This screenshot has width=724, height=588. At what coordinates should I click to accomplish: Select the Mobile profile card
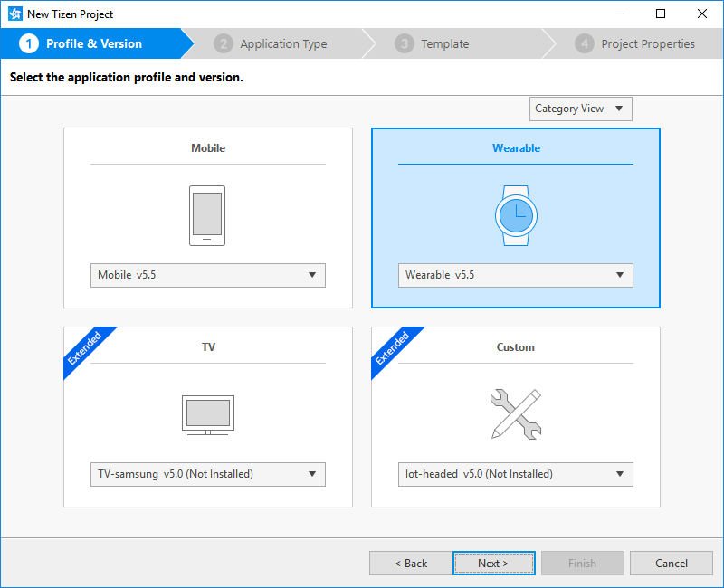click(207, 148)
